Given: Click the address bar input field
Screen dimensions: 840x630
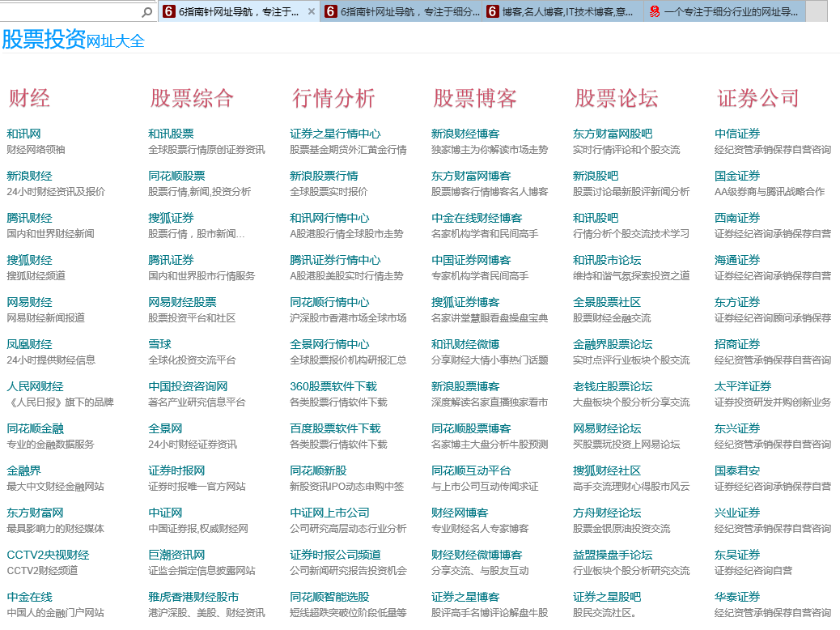Looking at the screenshot, I should point(70,12).
